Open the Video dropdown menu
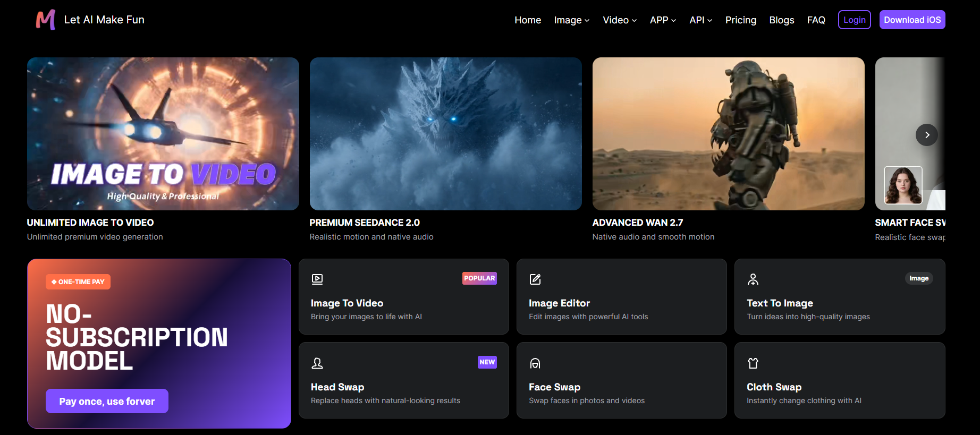The height and width of the screenshot is (435, 980). 620,20
